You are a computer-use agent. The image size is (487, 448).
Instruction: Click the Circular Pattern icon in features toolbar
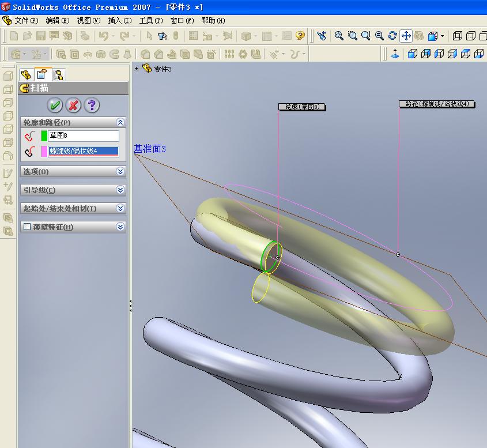coord(243,54)
